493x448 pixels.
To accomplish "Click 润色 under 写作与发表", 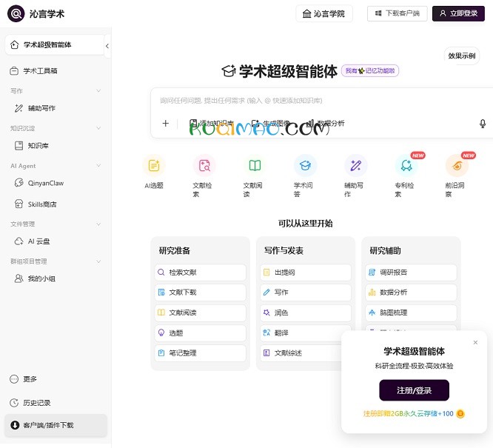I will [306, 312].
